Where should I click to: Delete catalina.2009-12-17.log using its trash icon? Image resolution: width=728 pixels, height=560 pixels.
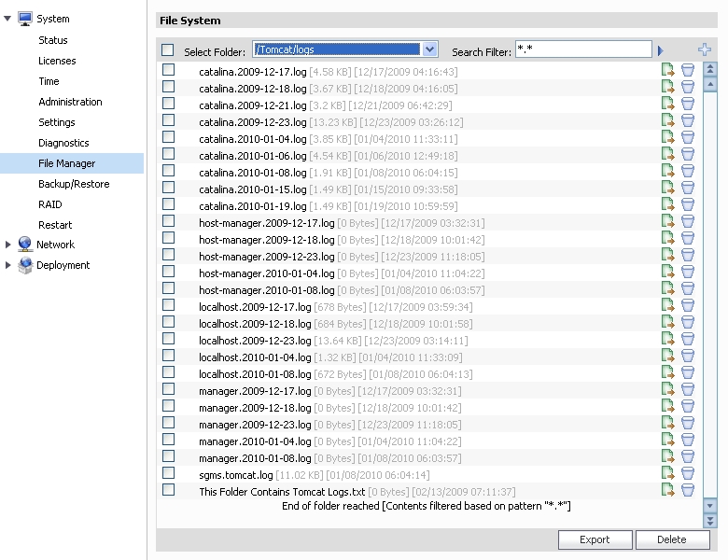(688, 70)
